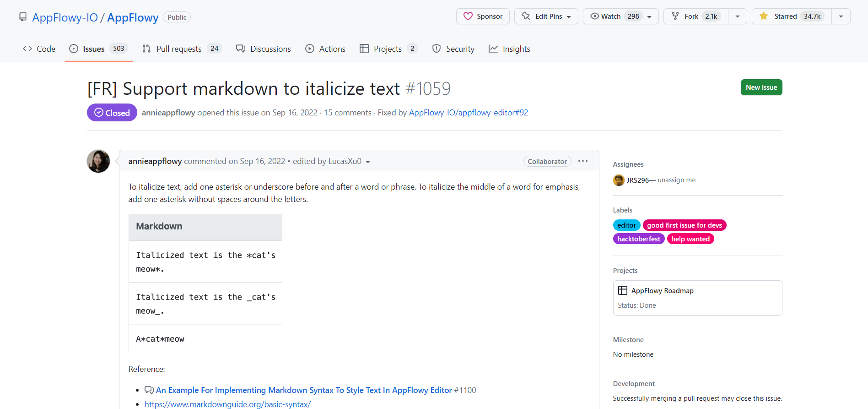This screenshot has width=868, height=409.
Task: Click the 34.7k star count
Action: (x=813, y=16)
